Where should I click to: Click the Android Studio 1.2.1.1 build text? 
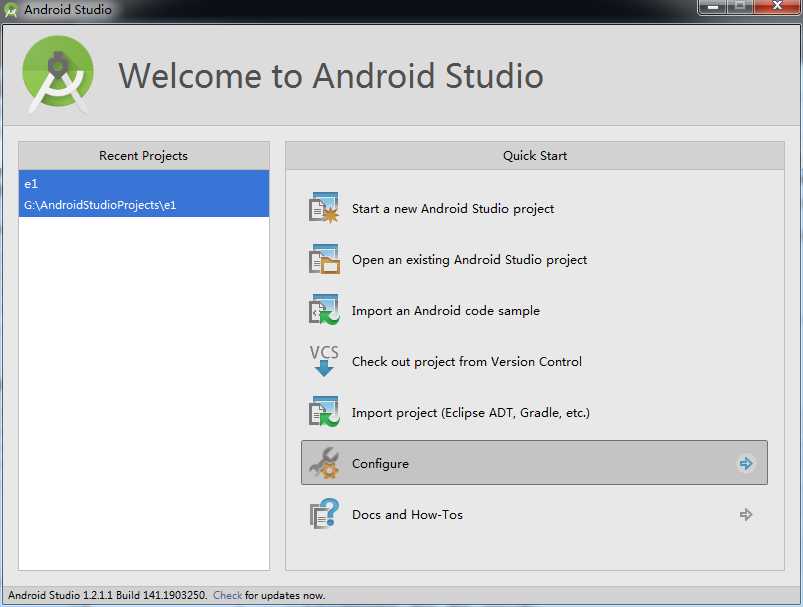click(x=108, y=595)
